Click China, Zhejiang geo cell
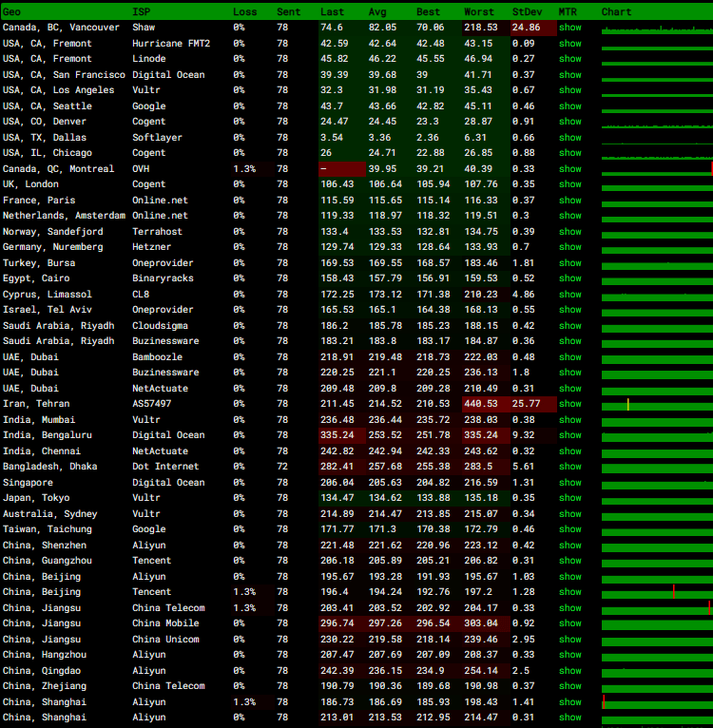713x728 pixels. (45, 686)
